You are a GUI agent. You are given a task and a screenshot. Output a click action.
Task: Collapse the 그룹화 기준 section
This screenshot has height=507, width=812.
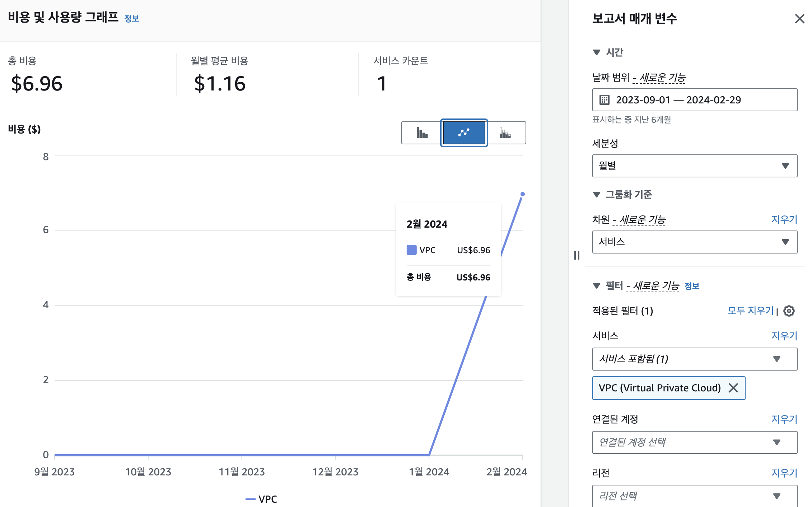click(597, 195)
